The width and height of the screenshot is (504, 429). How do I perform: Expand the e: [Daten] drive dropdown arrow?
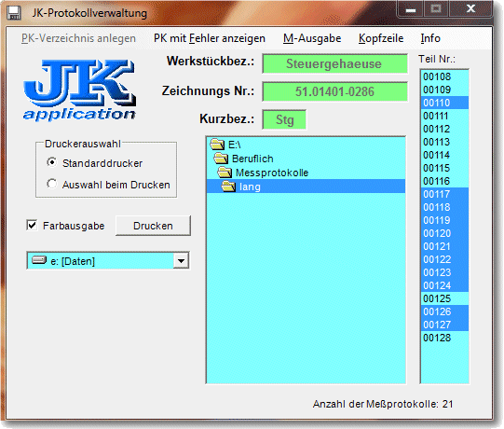tap(181, 260)
